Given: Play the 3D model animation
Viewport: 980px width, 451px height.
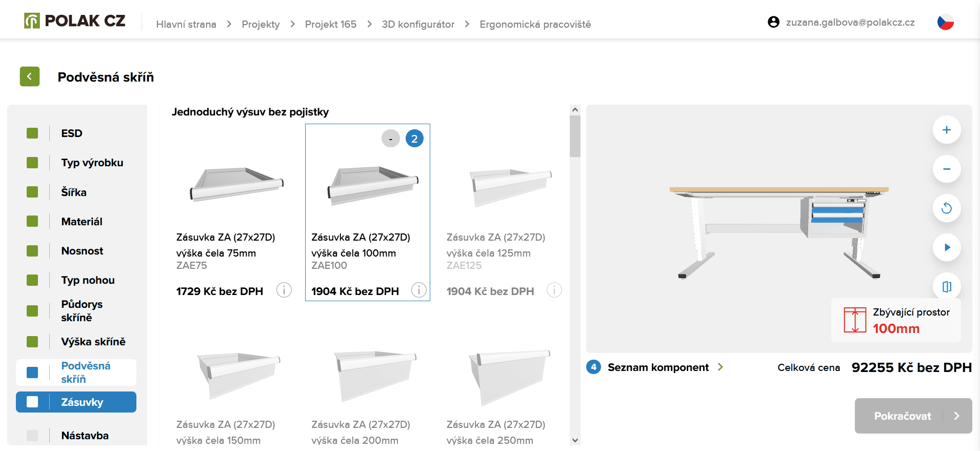Looking at the screenshot, I should click(947, 247).
